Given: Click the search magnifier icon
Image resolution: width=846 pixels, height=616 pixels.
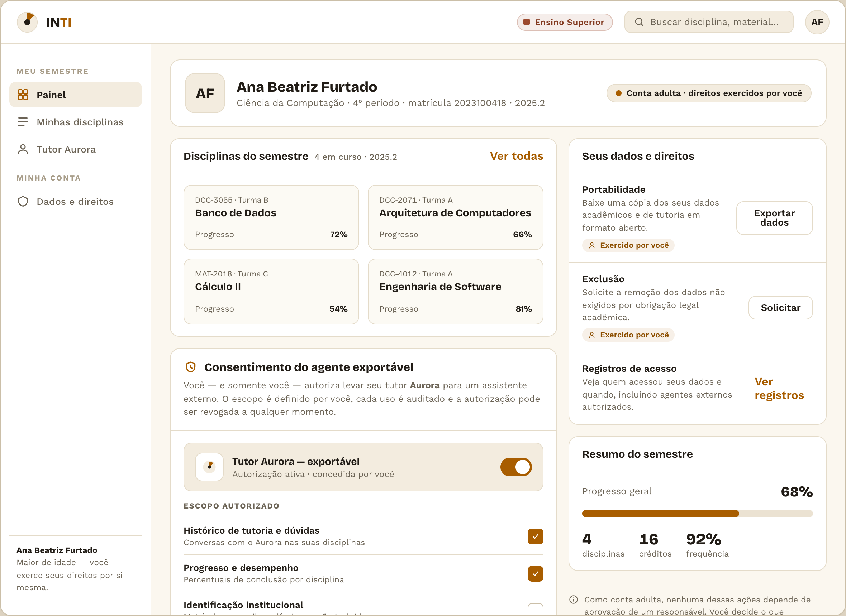Looking at the screenshot, I should click(x=639, y=22).
